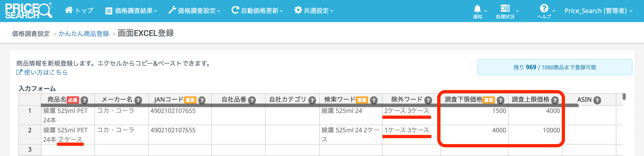Click help icon next to 調査上限価格
This screenshot has width=644, height=156.
tap(555, 100)
